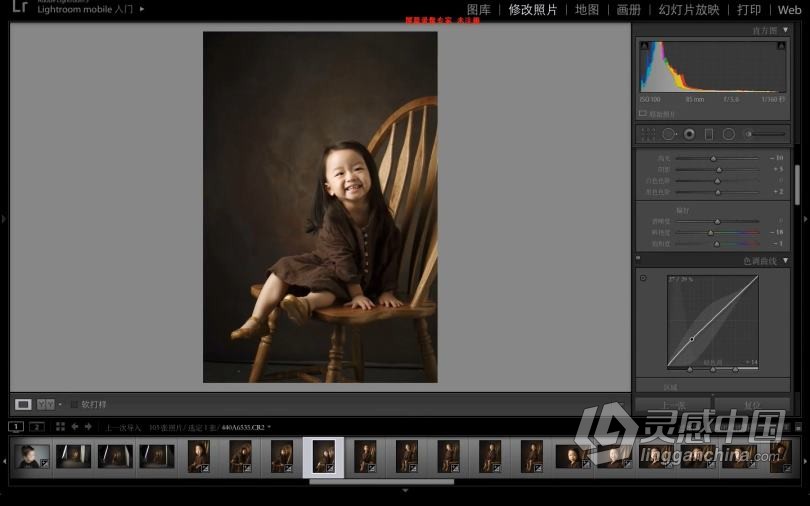Image resolution: width=810 pixels, height=506 pixels.
Task: Tick the 原始照片 checkbox below histogram
Action: (x=643, y=113)
